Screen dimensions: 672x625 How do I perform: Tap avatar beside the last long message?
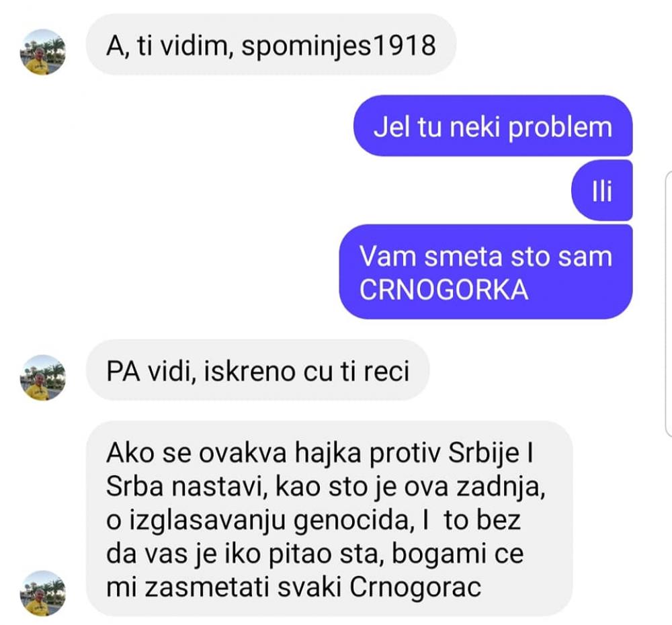[x=43, y=593]
